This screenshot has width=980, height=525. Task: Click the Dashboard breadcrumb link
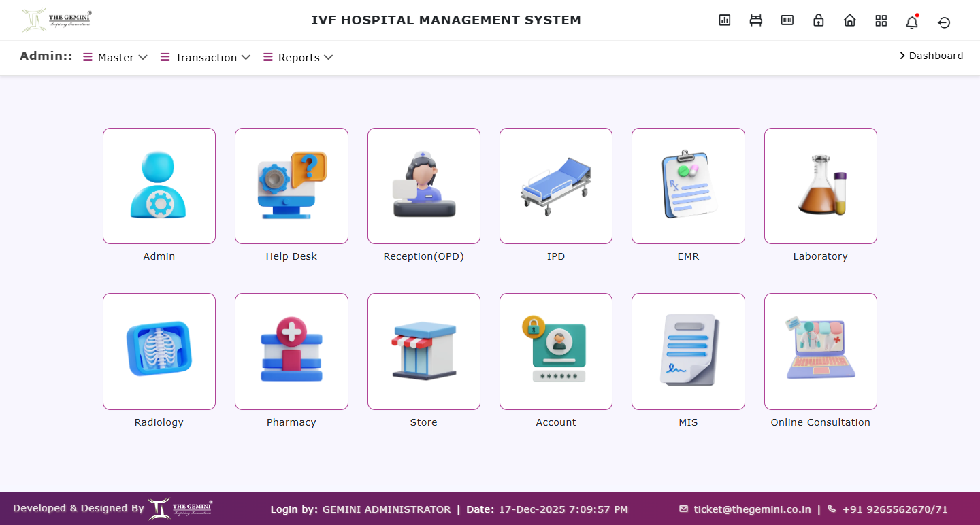935,56
